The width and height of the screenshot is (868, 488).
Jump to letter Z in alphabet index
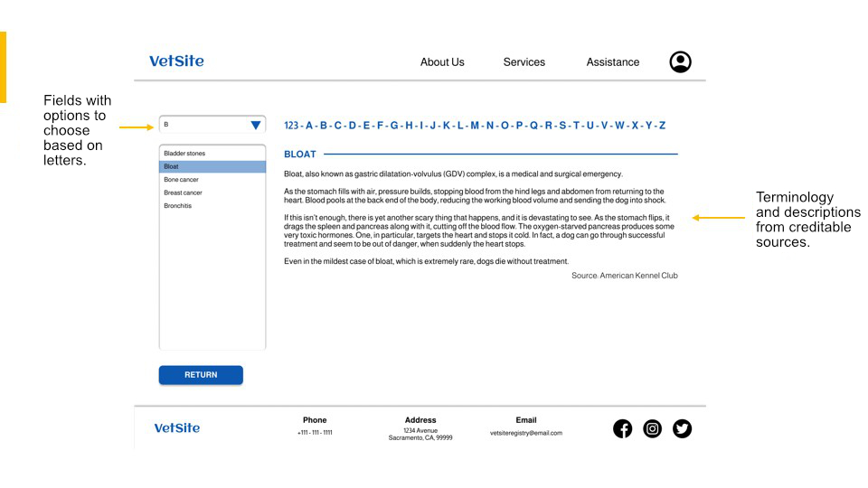tap(662, 126)
